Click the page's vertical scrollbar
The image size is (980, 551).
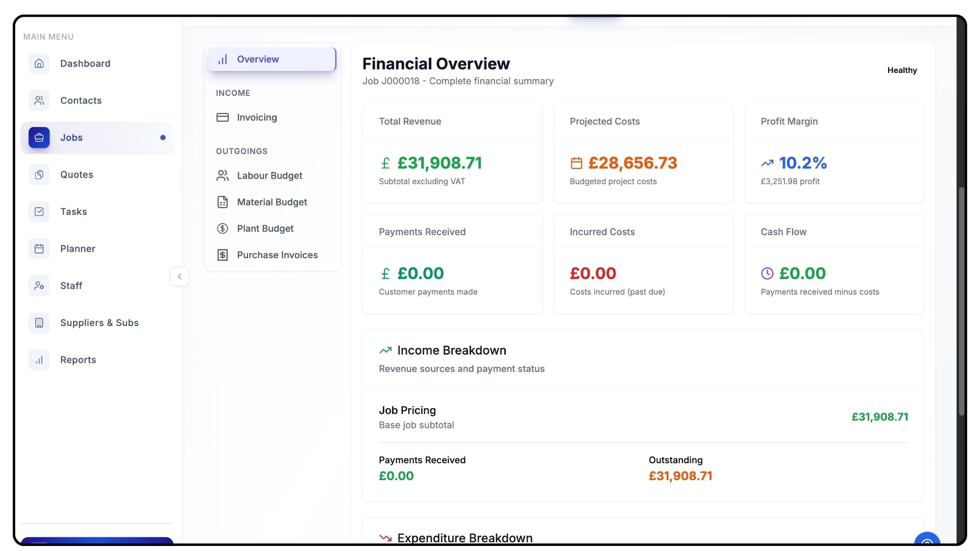click(x=962, y=301)
